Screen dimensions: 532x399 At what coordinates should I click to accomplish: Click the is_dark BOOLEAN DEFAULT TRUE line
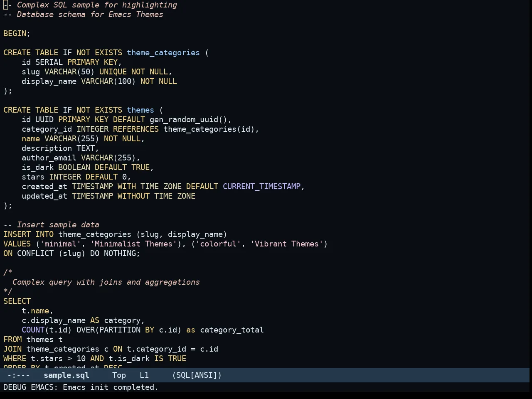tap(88, 167)
